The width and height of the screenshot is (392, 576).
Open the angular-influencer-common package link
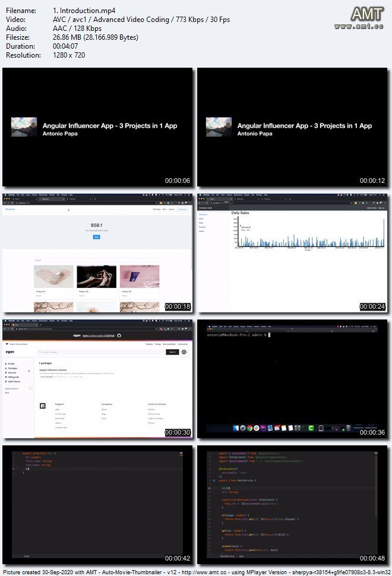tap(53, 370)
